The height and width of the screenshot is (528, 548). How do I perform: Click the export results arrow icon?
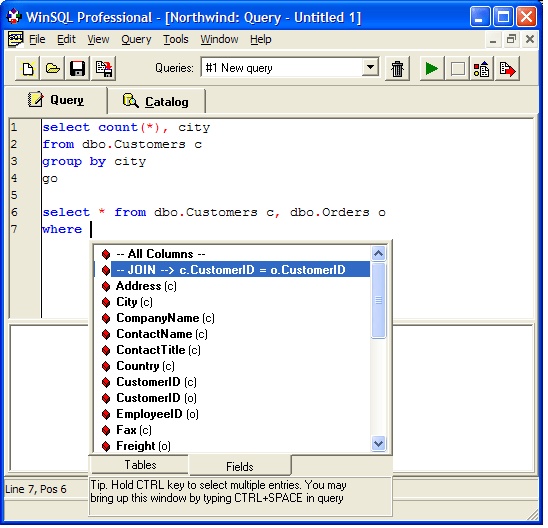(507, 68)
